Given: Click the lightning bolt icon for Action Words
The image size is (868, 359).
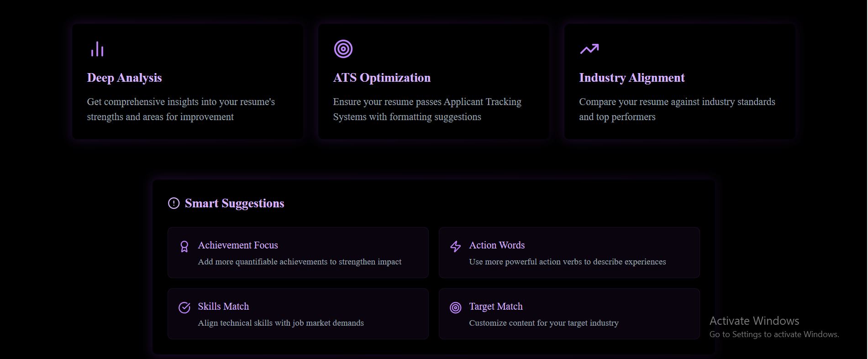Looking at the screenshot, I should pos(455,247).
